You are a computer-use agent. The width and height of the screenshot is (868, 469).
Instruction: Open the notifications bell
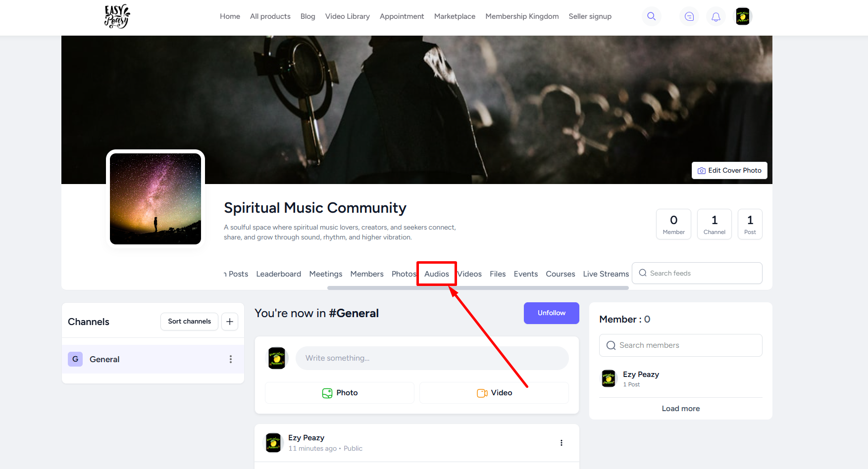click(715, 16)
